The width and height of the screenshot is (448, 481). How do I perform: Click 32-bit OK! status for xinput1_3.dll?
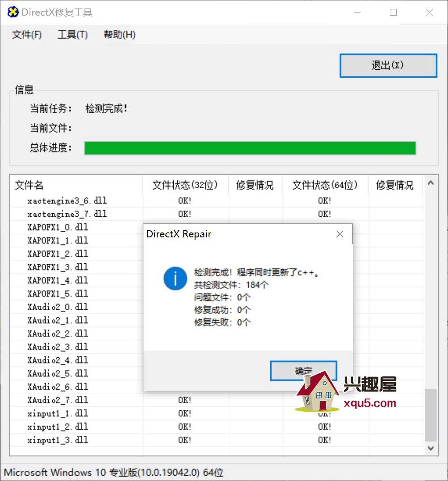[x=184, y=440]
